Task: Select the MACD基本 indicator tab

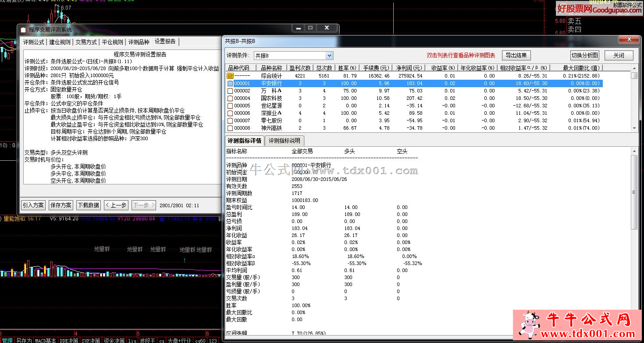Action: [46, 340]
